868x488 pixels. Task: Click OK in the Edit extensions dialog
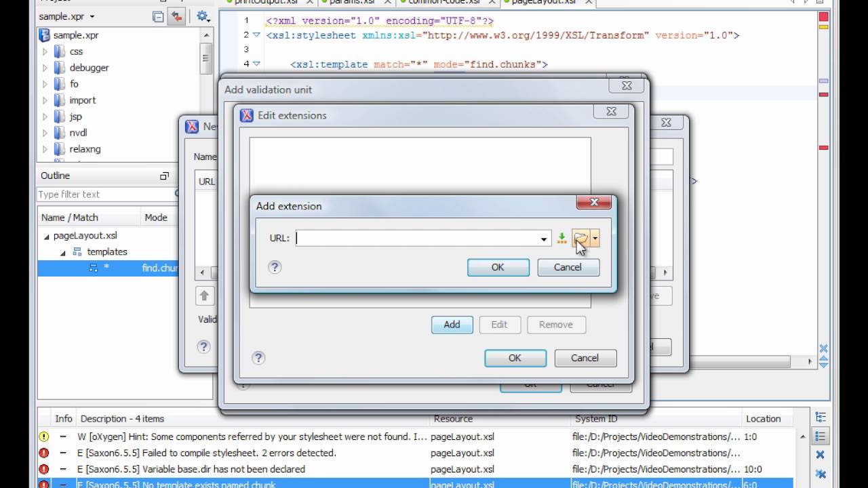[515, 358]
